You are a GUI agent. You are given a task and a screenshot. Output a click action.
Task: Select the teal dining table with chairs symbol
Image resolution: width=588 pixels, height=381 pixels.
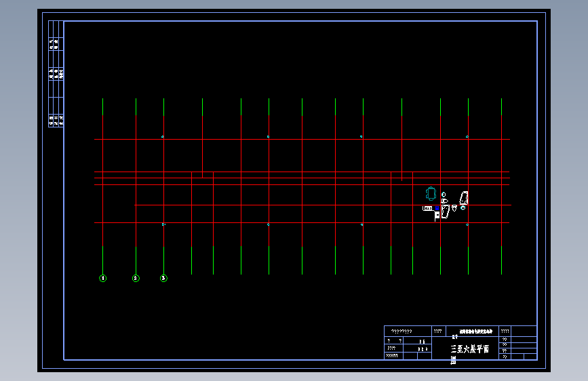pos(431,193)
